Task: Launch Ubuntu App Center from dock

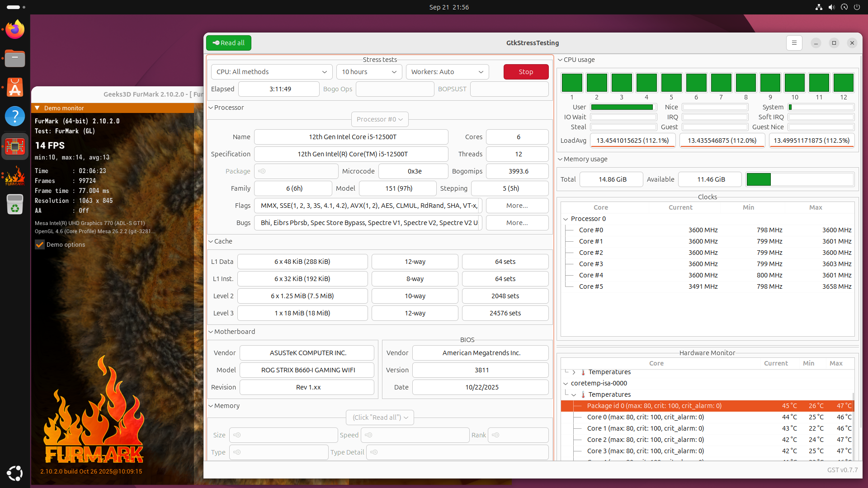Action: coord(15,88)
